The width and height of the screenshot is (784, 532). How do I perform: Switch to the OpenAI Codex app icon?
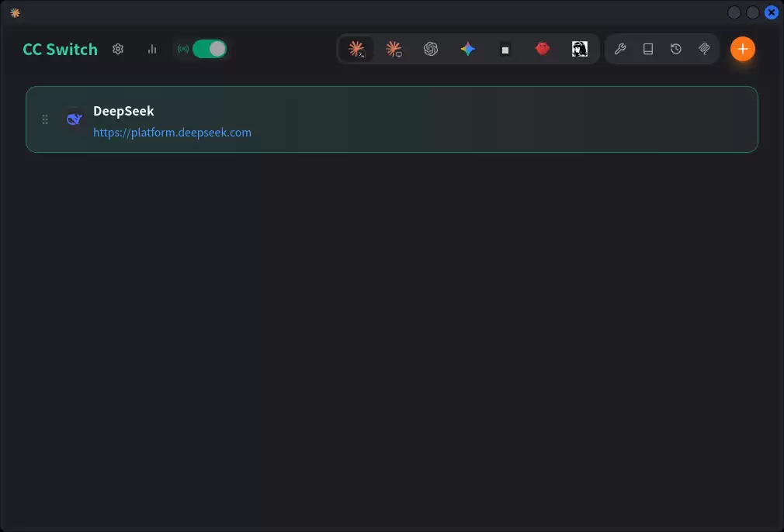tap(431, 49)
